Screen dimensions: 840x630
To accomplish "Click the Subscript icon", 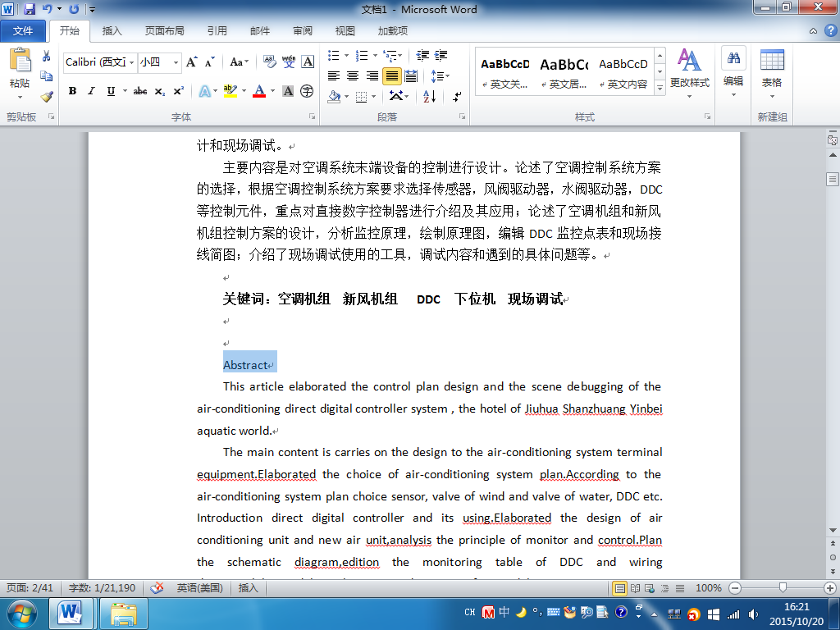I will point(160,91).
